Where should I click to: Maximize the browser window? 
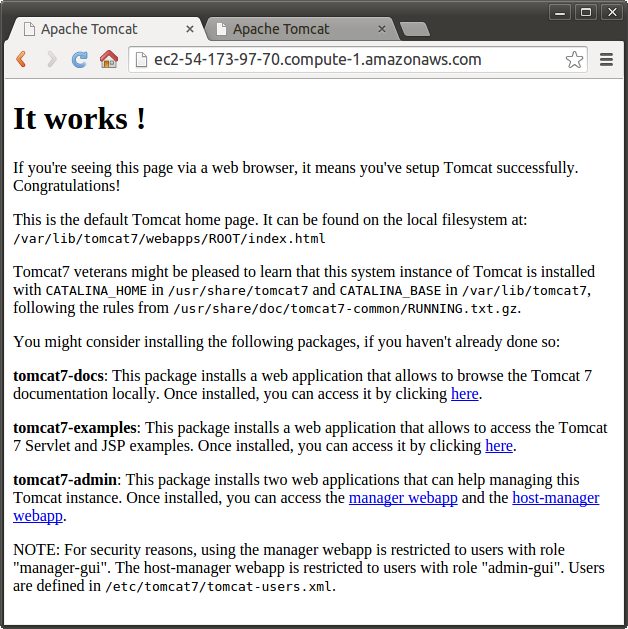click(x=586, y=12)
